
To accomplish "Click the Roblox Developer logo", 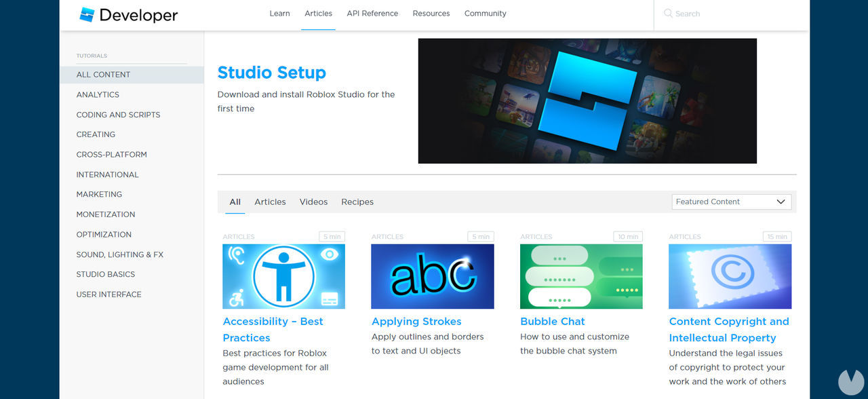I will click(129, 14).
